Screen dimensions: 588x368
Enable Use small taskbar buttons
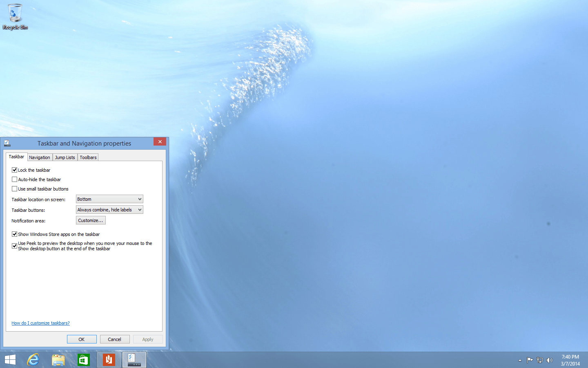[x=14, y=188]
